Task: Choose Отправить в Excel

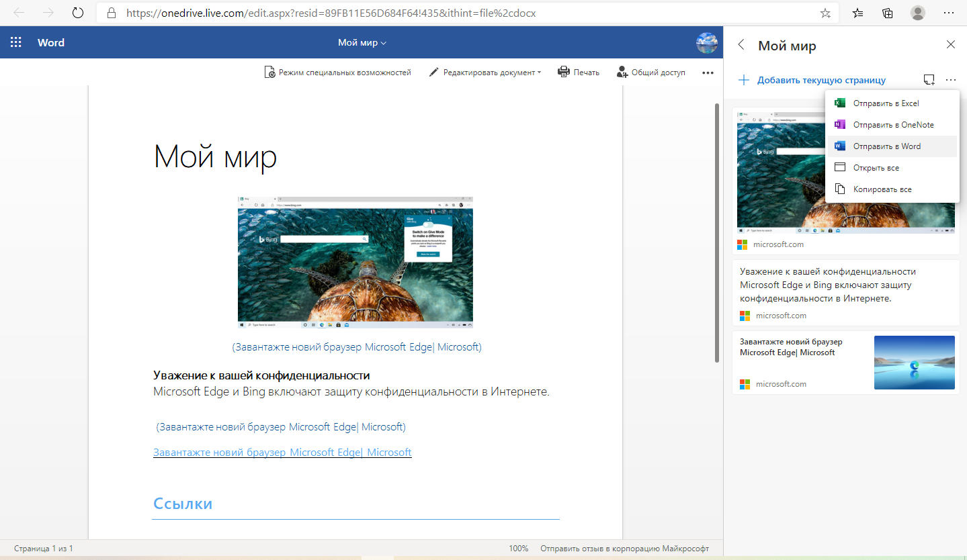Action: point(891,103)
